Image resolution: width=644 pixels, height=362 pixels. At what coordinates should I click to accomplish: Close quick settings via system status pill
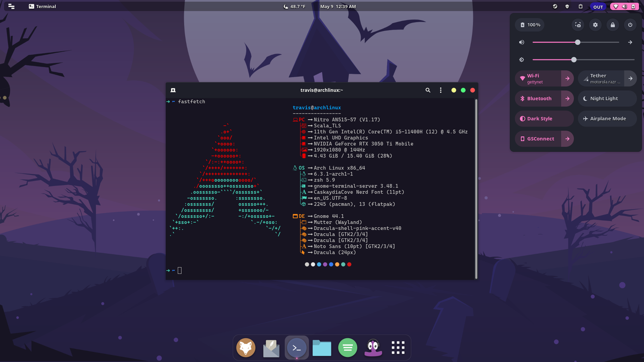624,7
